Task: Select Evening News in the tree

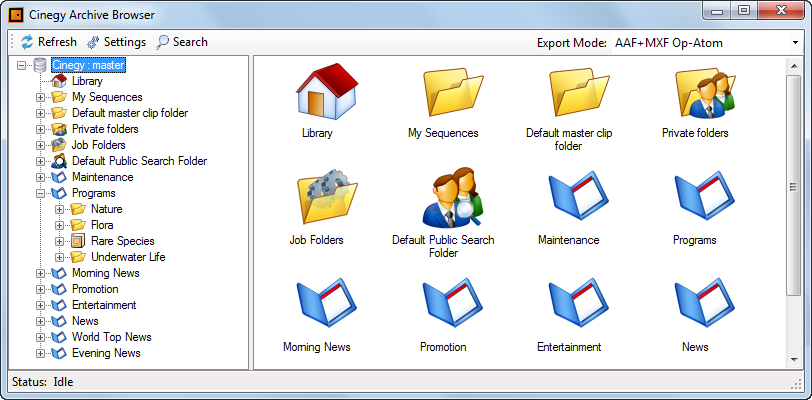Action: click(x=106, y=353)
